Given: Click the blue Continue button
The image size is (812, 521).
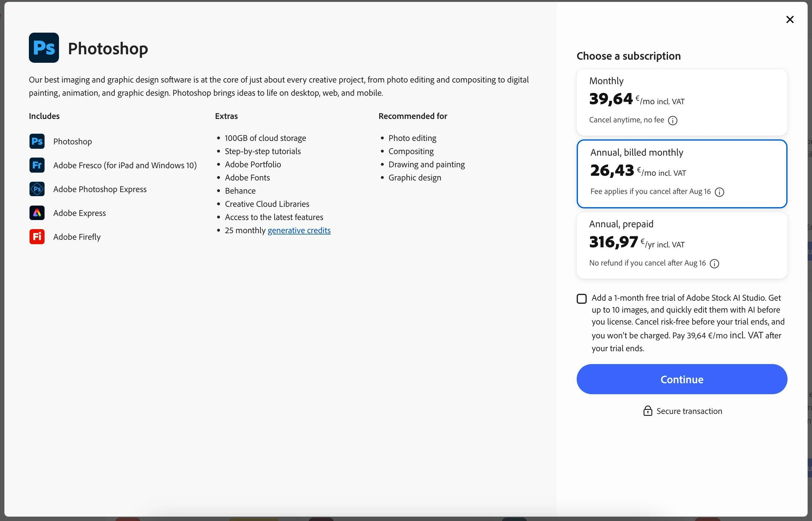Looking at the screenshot, I should 682,379.
